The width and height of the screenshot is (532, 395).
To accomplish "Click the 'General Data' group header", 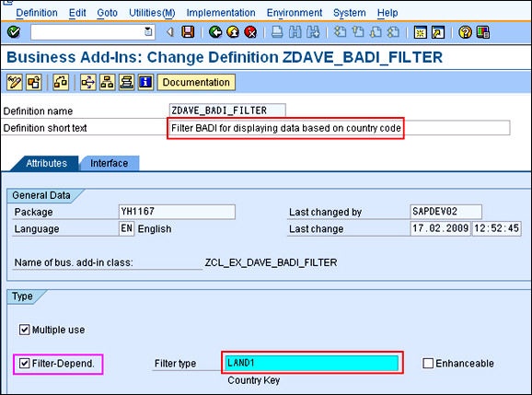I will coord(41,195).
